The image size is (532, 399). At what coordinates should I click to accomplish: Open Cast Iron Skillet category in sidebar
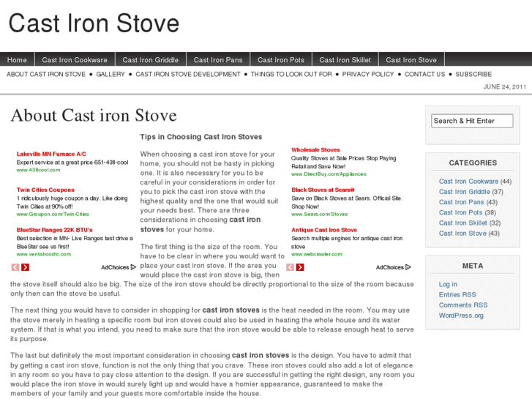tap(462, 223)
